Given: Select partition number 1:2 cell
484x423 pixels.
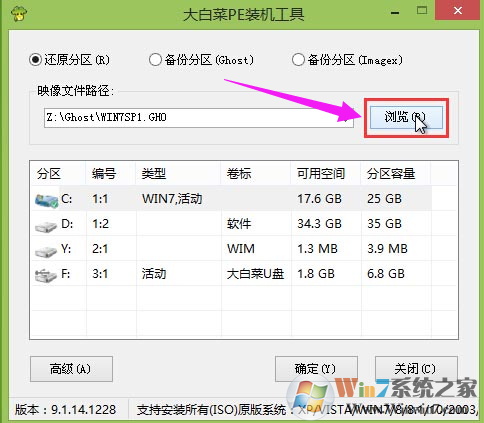Looking at the screenshot, I should (100, 224).
